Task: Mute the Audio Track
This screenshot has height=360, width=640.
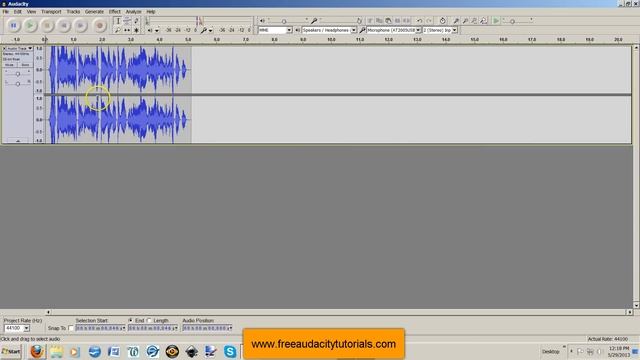Action: point(9,64)
